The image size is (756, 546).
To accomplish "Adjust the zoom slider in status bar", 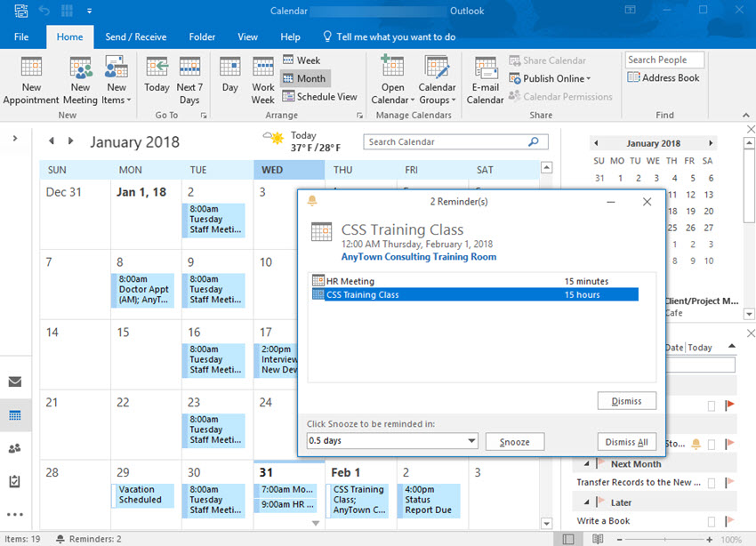I will pos(664,540).
